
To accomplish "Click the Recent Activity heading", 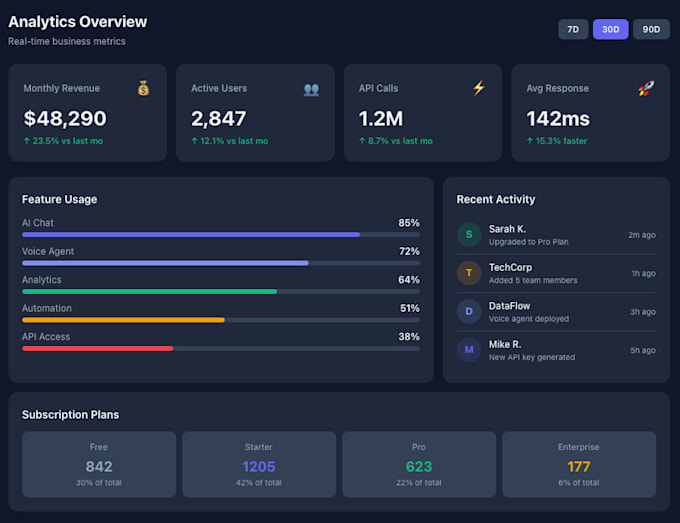I will pyautogui.click(x=496, y=199).
